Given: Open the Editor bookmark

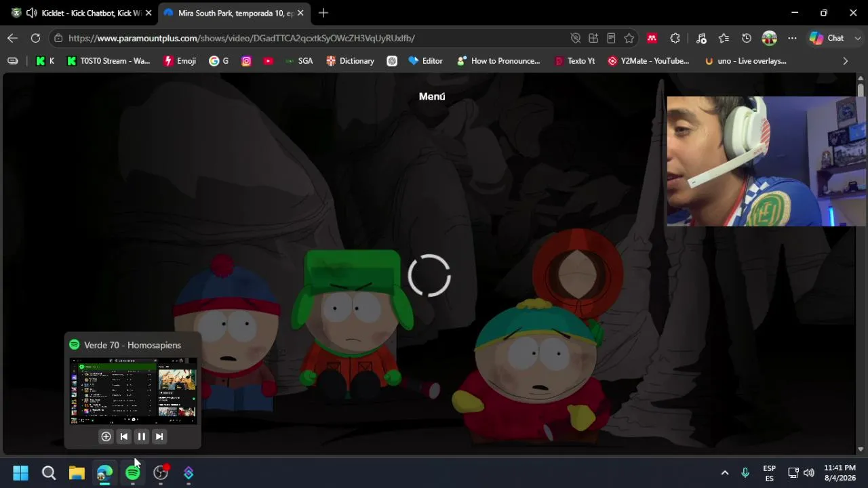Looking at the screenshot, I should [x=425, y=61].
